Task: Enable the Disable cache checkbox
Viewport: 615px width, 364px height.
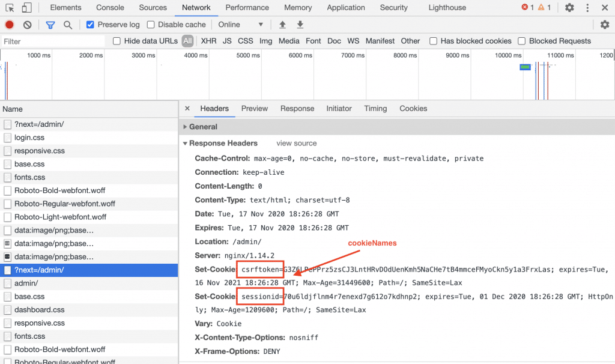Action: click(151, 25)
